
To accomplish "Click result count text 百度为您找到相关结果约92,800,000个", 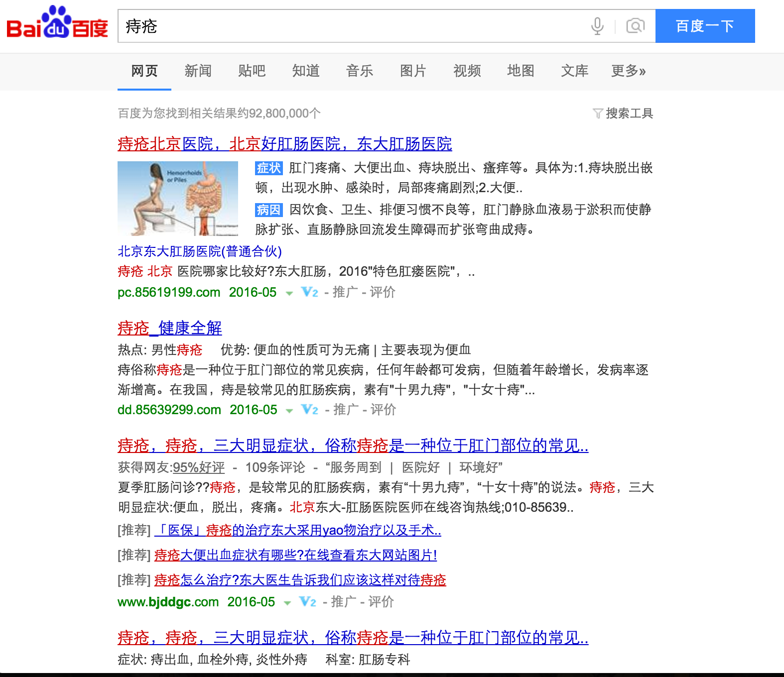I will [x=219, y=113].
